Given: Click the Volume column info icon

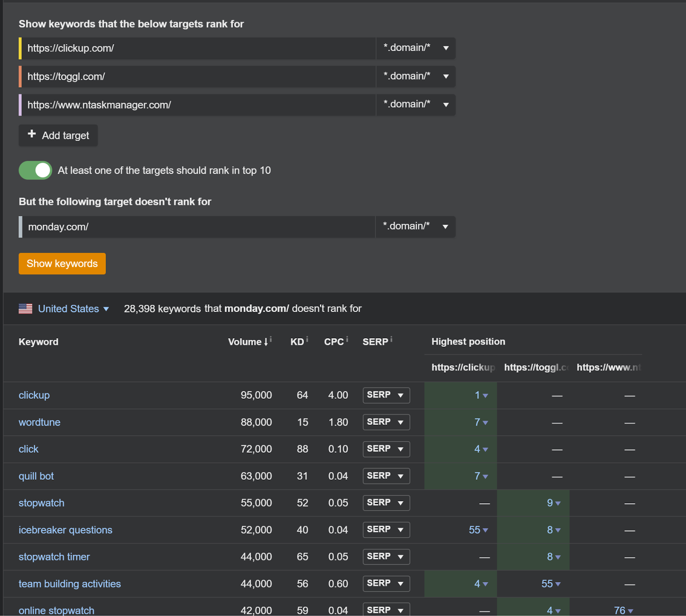Looking at the screenshot, I should pyautogui.click(x=271, y=339).
